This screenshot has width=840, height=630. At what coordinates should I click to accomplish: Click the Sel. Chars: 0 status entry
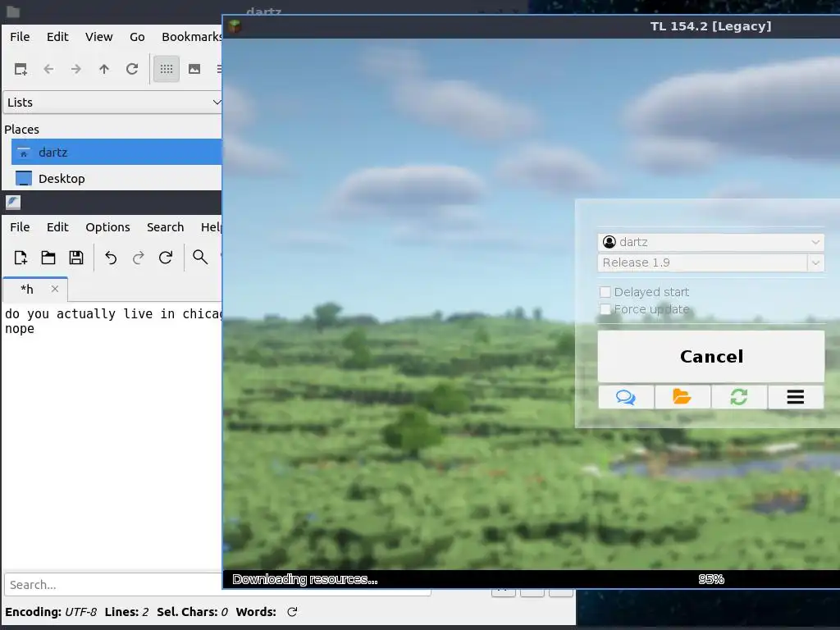point(192,612)
